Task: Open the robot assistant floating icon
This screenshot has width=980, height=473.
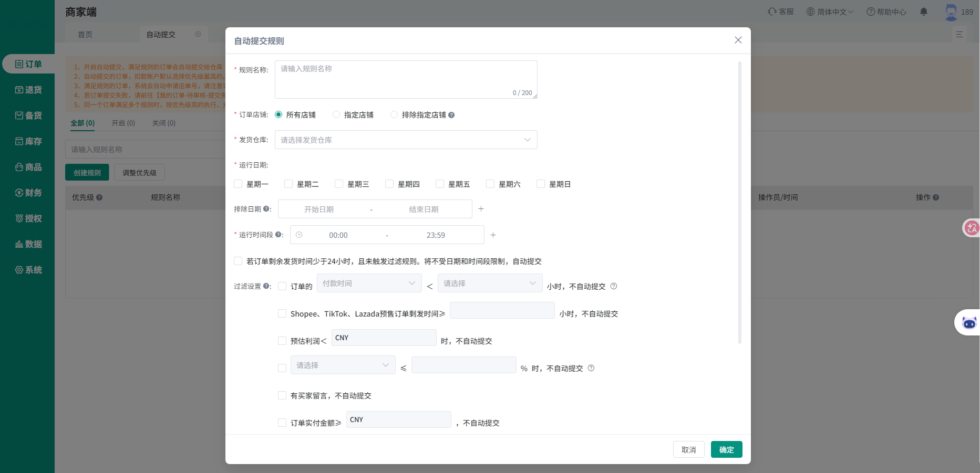Action: (968, 322)
